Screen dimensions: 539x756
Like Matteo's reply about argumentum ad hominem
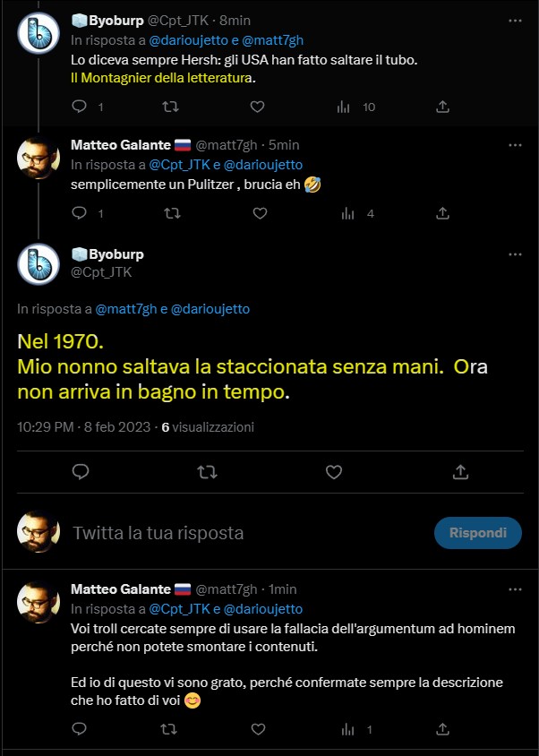click(259, 730)
